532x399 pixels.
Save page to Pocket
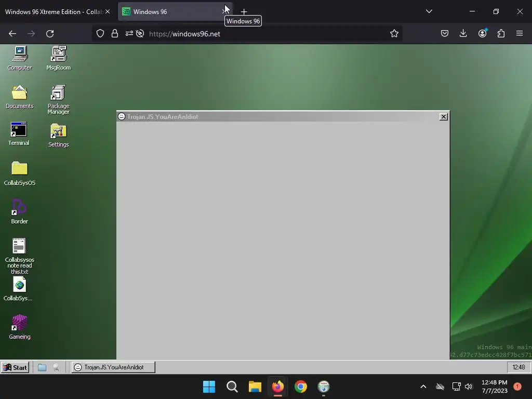point(445,33)
